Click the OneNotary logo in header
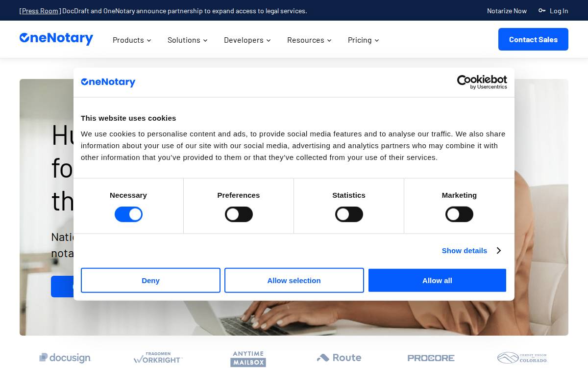The height and width of the screenshot is (368, 588). click(x=56, y=39)
